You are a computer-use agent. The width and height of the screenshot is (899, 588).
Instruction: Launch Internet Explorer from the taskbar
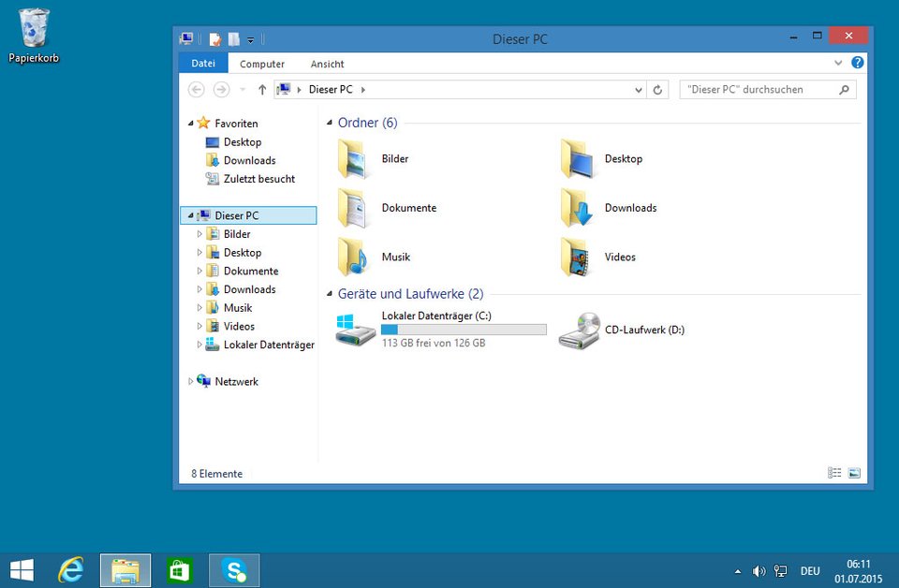point(70,568)
